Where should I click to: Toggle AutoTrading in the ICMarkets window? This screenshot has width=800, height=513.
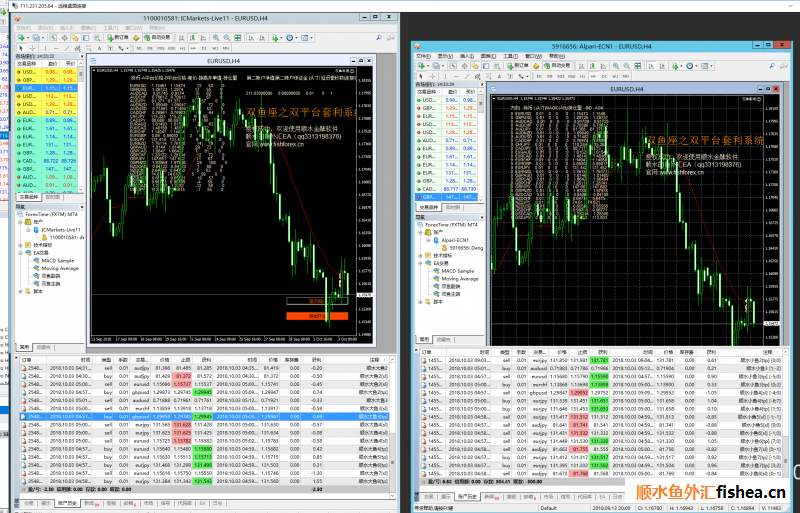coord(158,37)
